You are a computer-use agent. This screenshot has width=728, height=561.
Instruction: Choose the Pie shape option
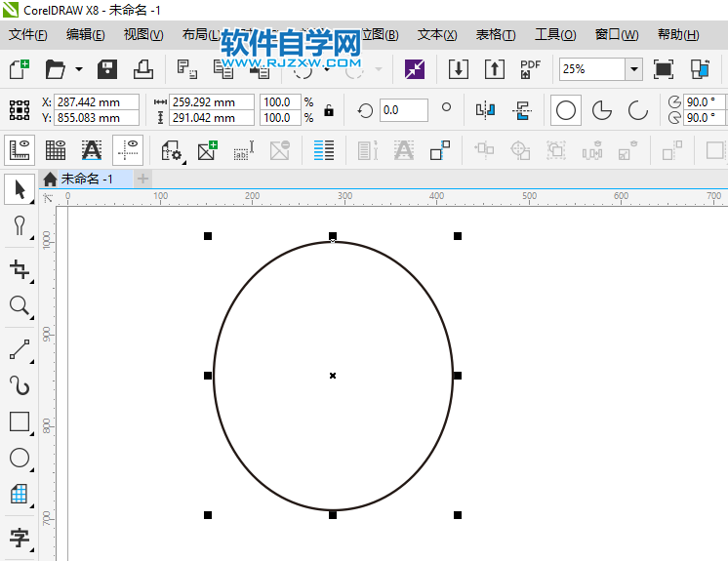[603, 110]
